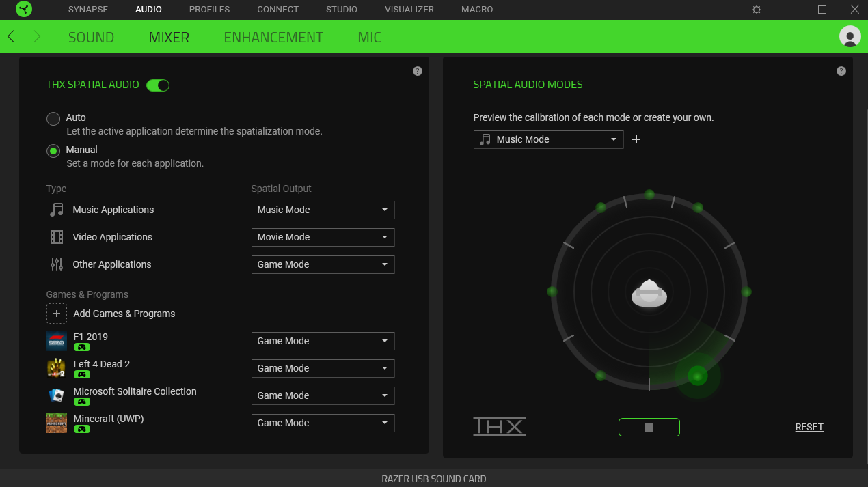This screenshot has width=868, height=487.
Task: Click the dashed plus Add Games icon
Action: (x=57, y=314)
